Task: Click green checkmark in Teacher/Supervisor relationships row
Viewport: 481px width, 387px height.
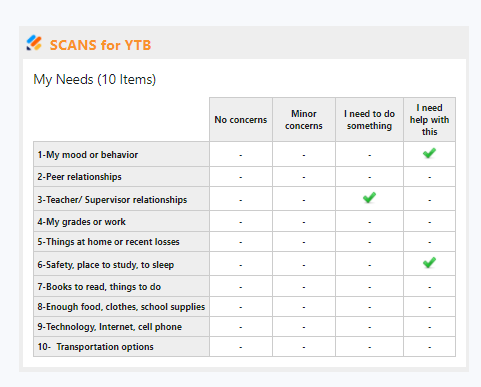Action: (x=369, y=197)
